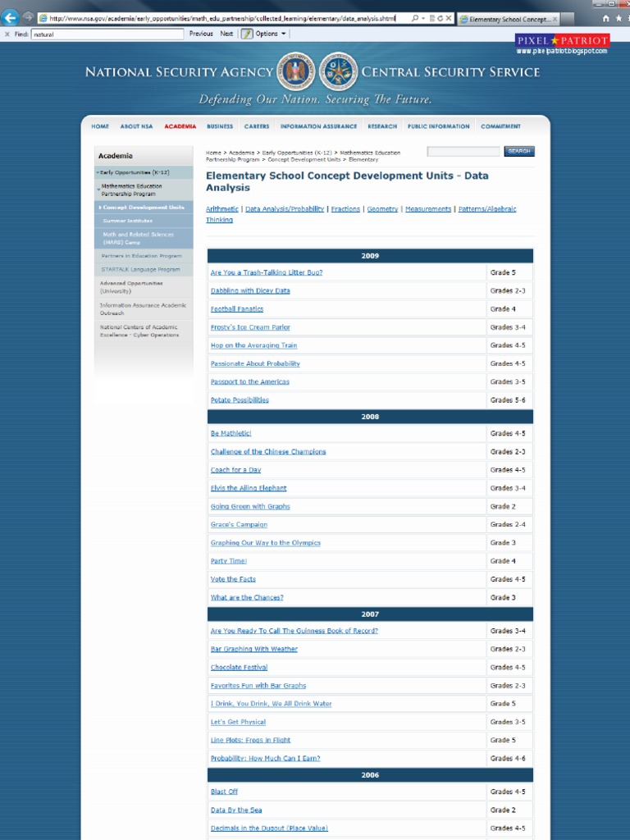Screen dimensions: 630x840
Task: Click the 'Early Opportunities (K-12)' breadcrumb link
Action: click(297, 153)
